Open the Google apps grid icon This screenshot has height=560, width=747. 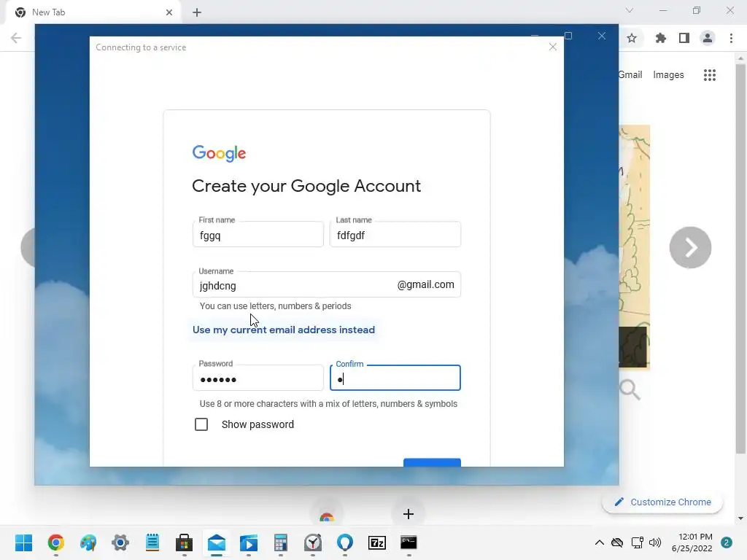(x=709, y=75)
